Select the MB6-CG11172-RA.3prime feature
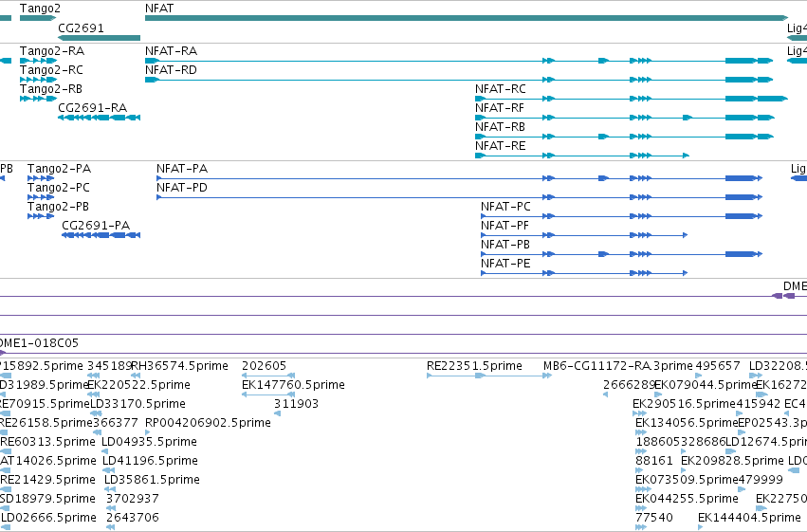This screenshot has height=532, width=807. [x=547, y=376]
